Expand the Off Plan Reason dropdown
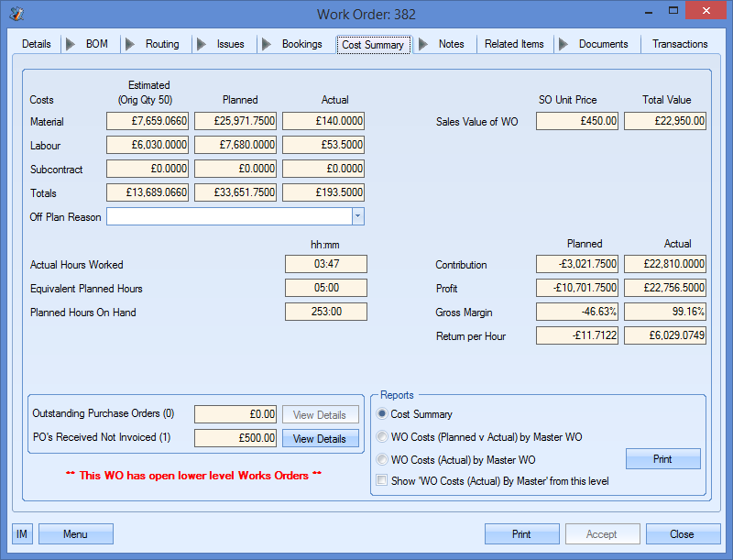Viewport: 733px width, 560px height. click(x=358, y=217)
